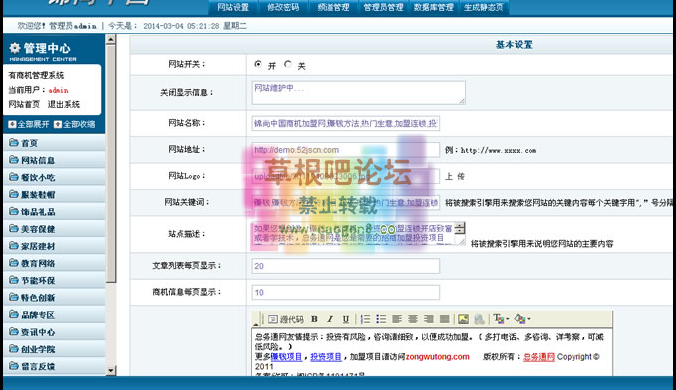This screenshot has height=390, width=676.
Task: Align editor text right
Action: click(x=429, y=319)
